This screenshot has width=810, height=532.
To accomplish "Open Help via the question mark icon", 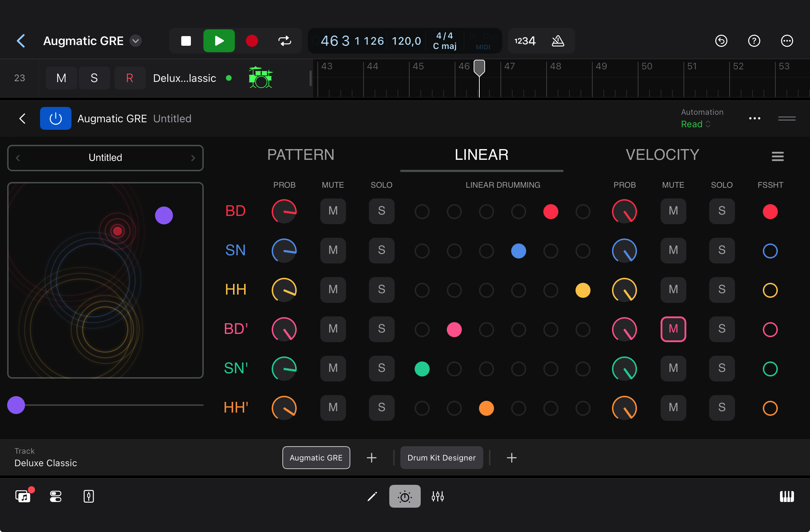I will tap(754, 41).
